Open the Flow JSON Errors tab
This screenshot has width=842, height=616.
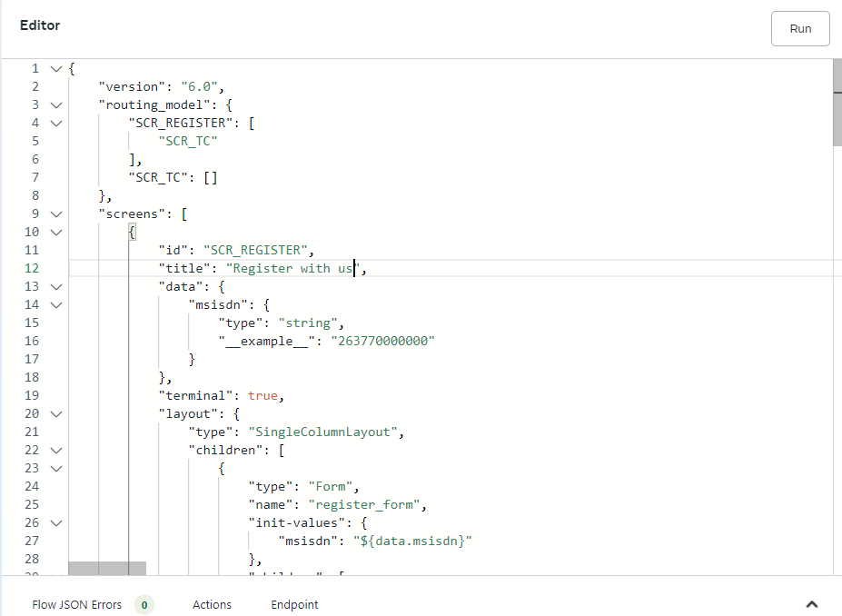pyautogui.click(x=77, y=605)
